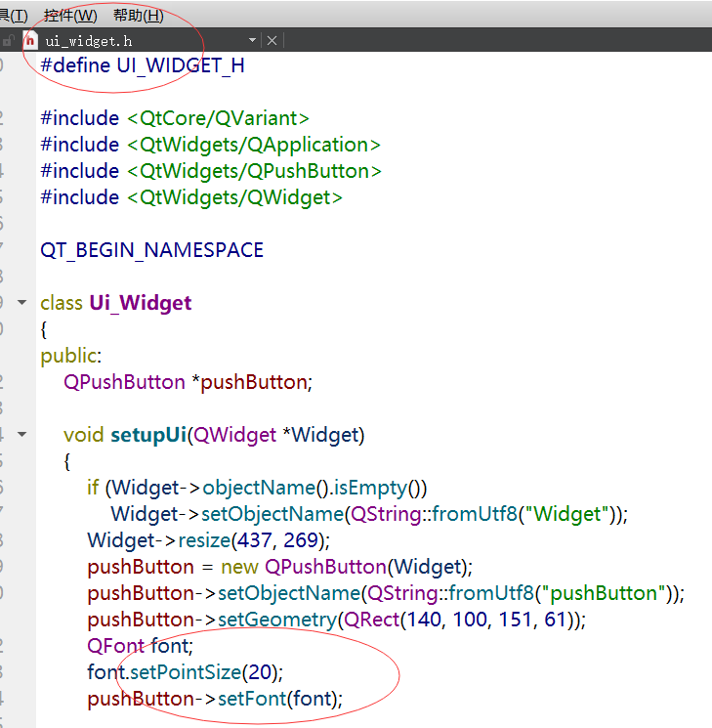712x728 pixels.
Task: Open the 帮助(H) menu
Action: [139, 16]
